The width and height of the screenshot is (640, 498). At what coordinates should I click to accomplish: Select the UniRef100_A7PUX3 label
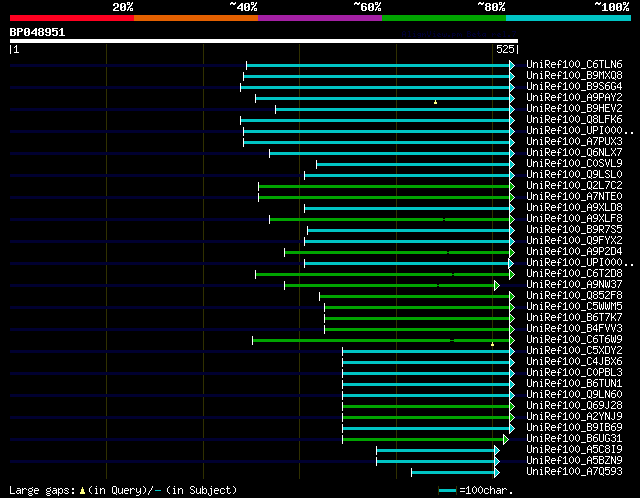click(x=574, y=142)
